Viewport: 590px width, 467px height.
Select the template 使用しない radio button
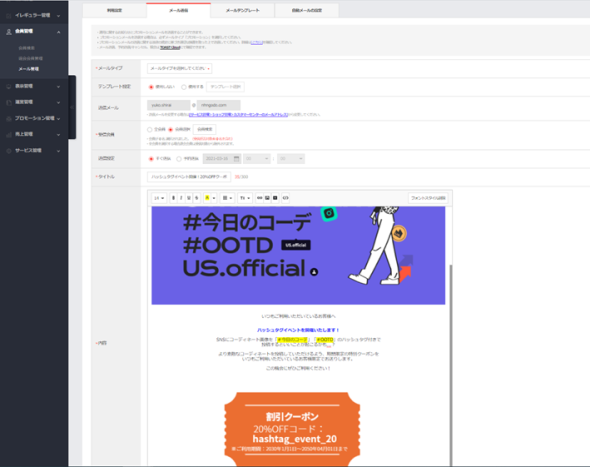151,87
